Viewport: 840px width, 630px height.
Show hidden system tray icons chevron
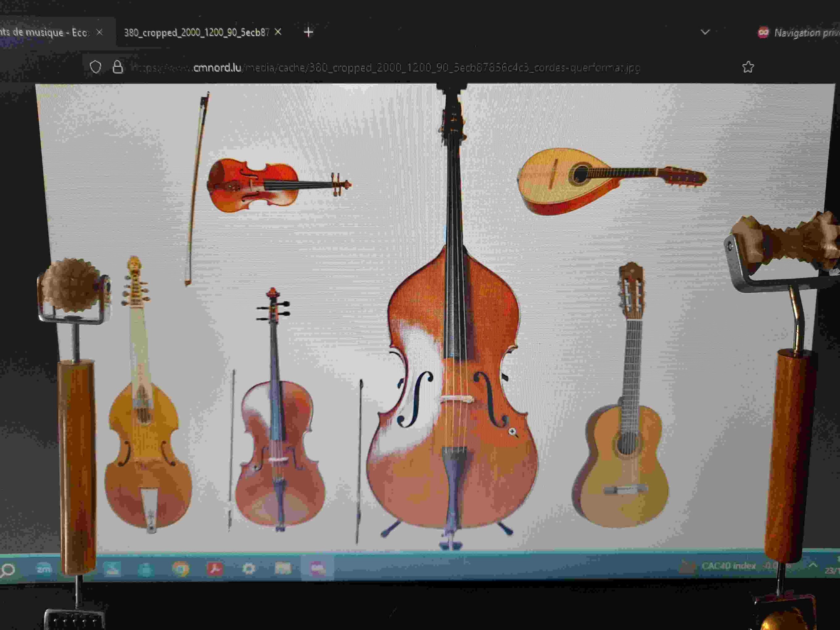click(x=812, y=565)
